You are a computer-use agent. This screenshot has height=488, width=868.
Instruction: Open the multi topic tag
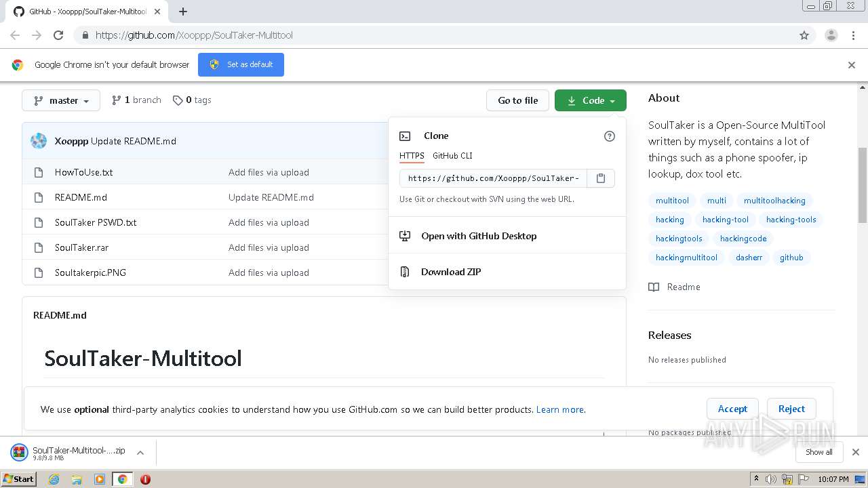pos(717,201)
